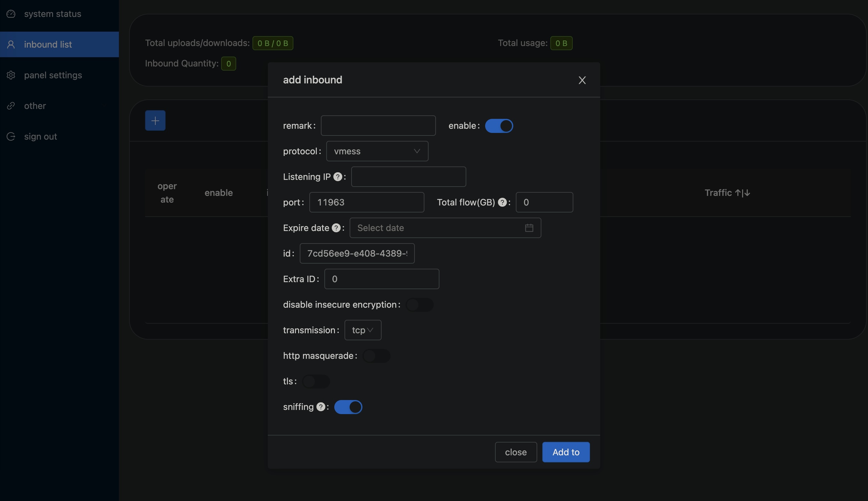This screenshot has height=501, width=868.
Task: Click inside the remark input field
Action: click(378, 126)
